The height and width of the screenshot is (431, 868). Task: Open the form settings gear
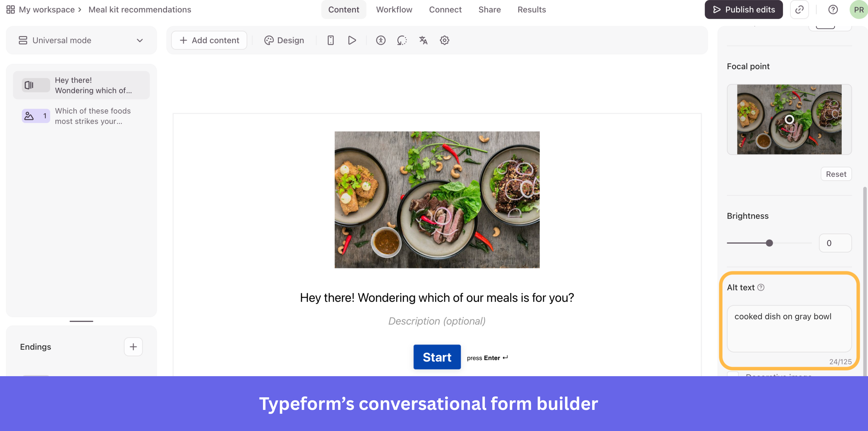tap(445, 40)
